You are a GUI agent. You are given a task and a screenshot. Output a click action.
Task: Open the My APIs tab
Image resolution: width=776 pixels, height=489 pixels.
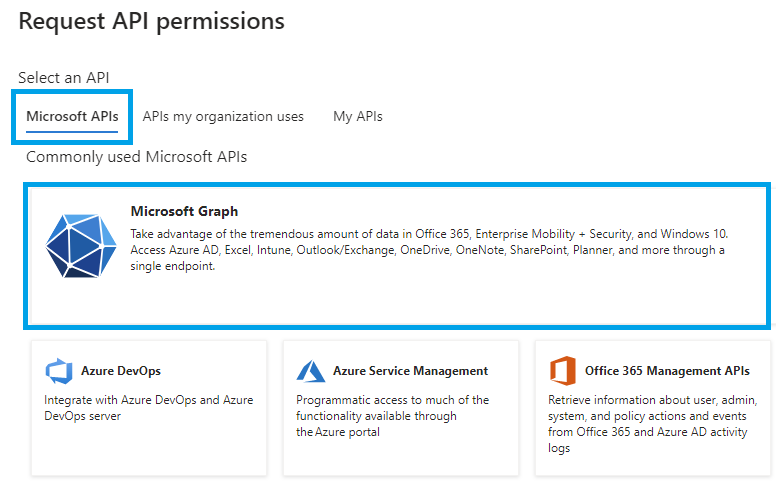[358, 116]
